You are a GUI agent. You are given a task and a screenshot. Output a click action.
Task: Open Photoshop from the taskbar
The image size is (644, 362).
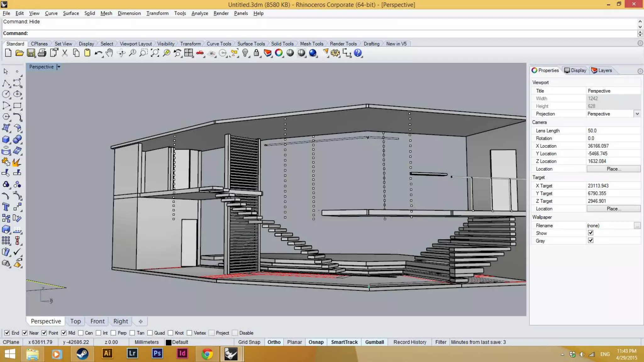157,354
